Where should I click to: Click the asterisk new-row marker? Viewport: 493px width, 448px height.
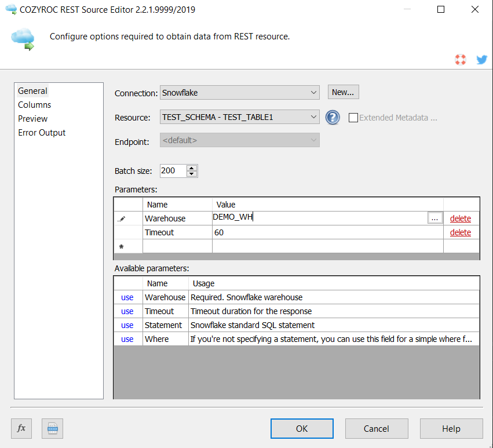(121, 247)
